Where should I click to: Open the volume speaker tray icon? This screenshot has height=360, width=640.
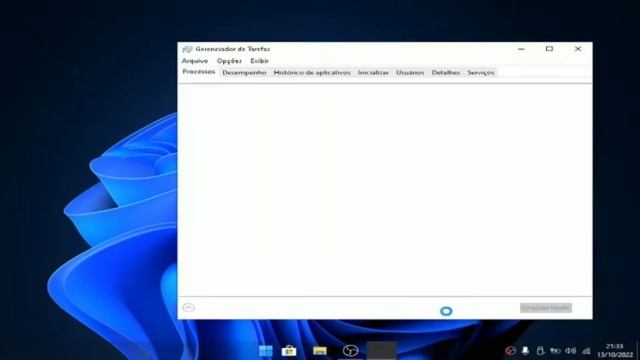point(571,351)
